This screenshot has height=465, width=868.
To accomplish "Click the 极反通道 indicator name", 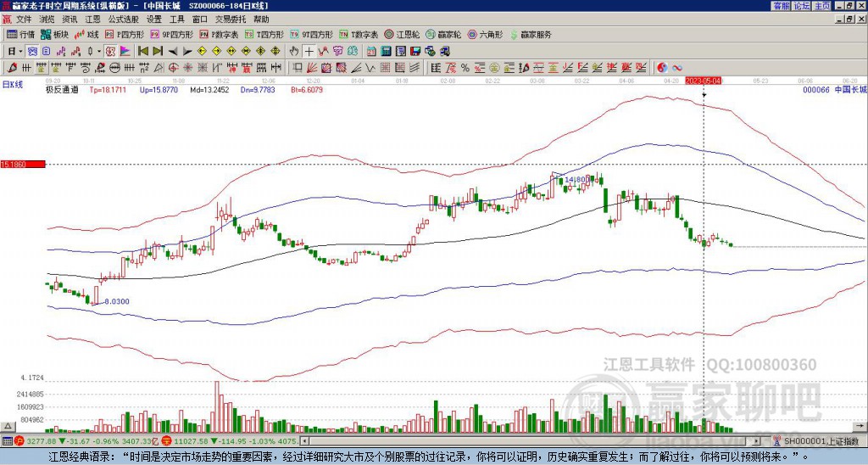I will coord(62,89).
